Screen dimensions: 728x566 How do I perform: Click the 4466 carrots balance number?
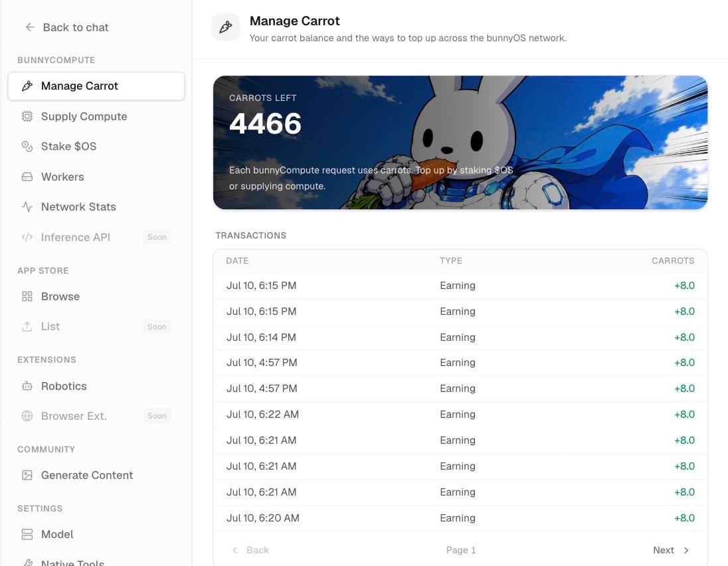coord(265,124)
